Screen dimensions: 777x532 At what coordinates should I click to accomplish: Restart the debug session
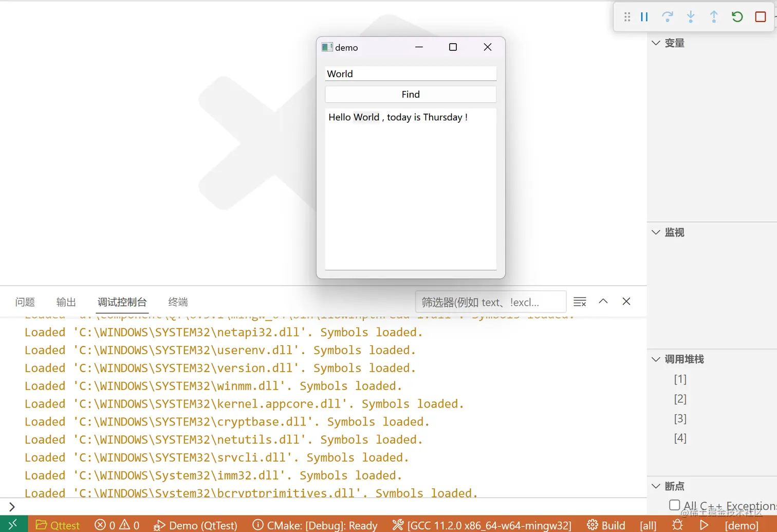coord(736,16)
